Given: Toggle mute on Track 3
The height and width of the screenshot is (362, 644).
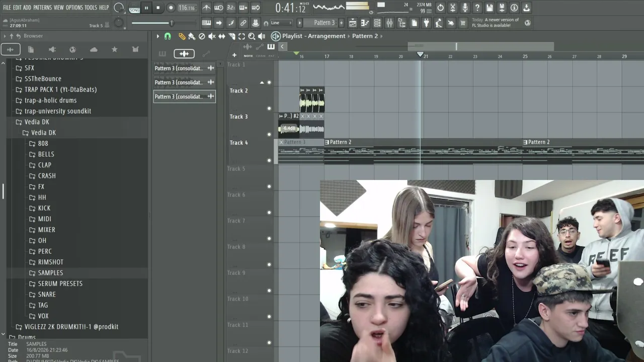Looking at the screenshot, I should pos(269,134).
